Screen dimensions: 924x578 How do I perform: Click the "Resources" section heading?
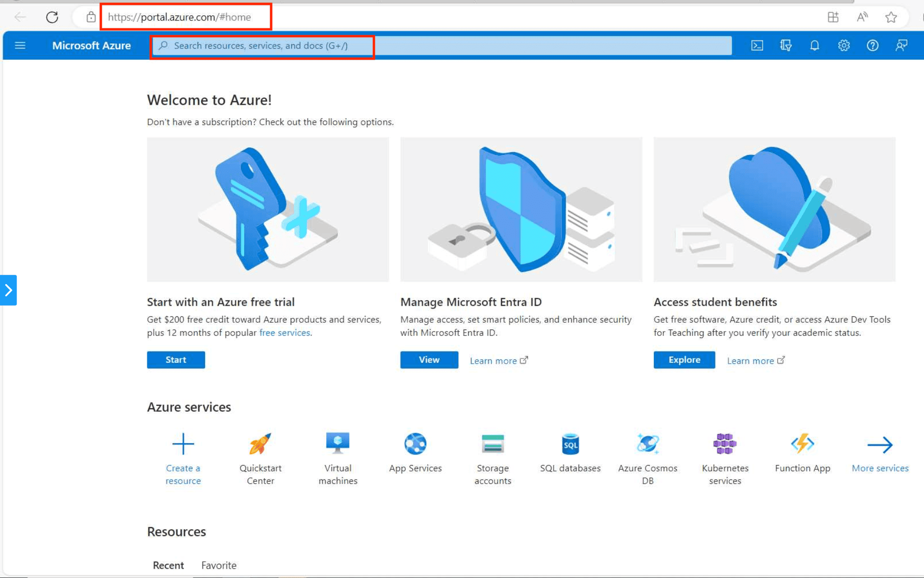click(x=177, y=532)
